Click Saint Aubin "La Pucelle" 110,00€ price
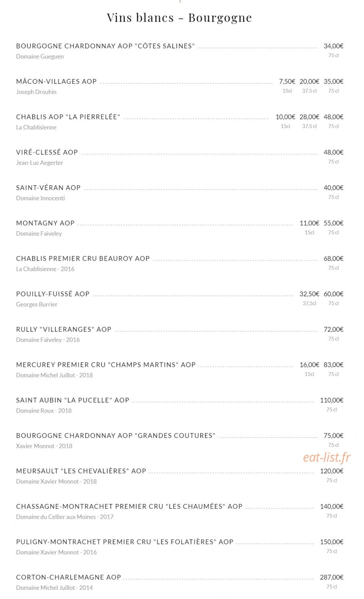The image size is (364, 599). [332, 400]
